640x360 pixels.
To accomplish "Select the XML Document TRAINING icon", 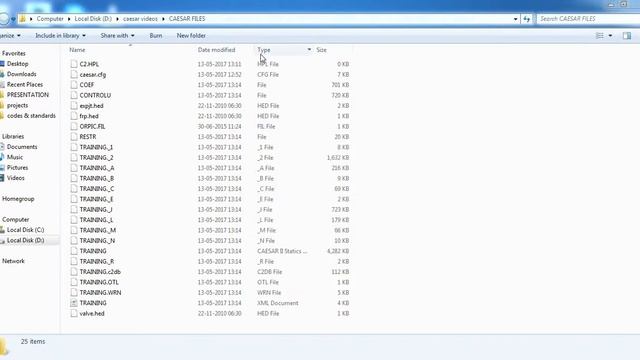I will click(74, 303).
